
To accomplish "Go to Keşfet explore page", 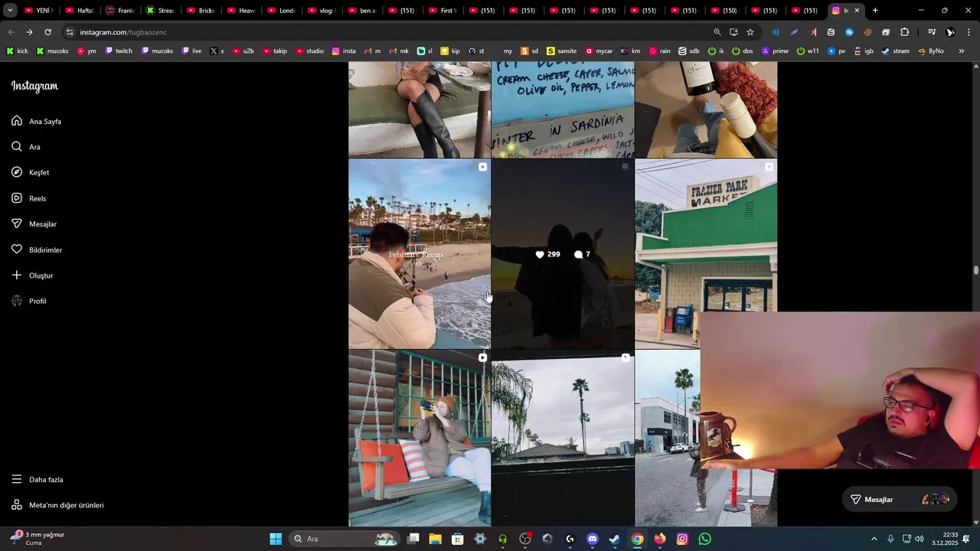I will tap(31, 172).
